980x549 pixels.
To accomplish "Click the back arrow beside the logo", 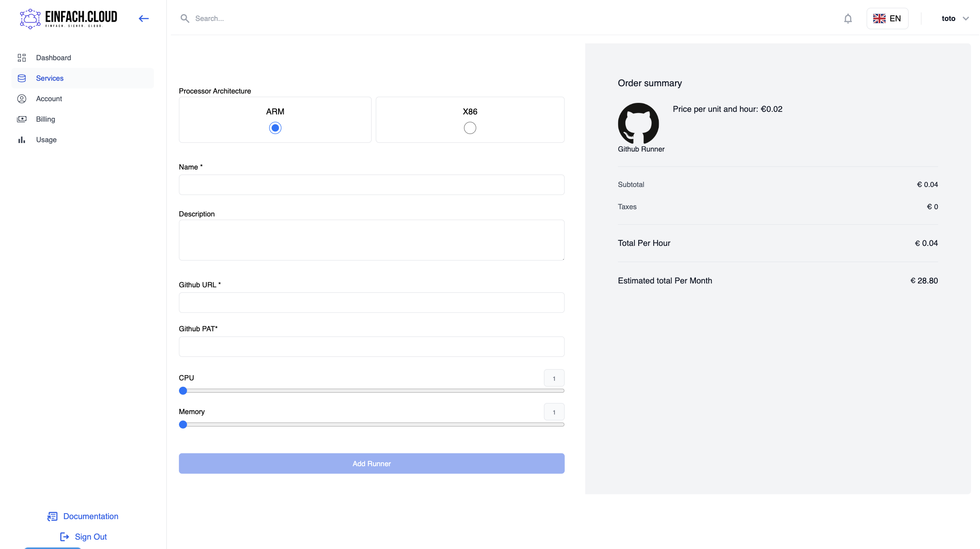I will [x=144, y=18].
